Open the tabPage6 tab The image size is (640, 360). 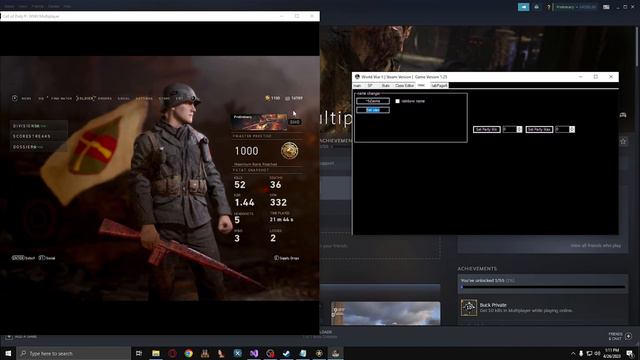[x=439, y=85]
